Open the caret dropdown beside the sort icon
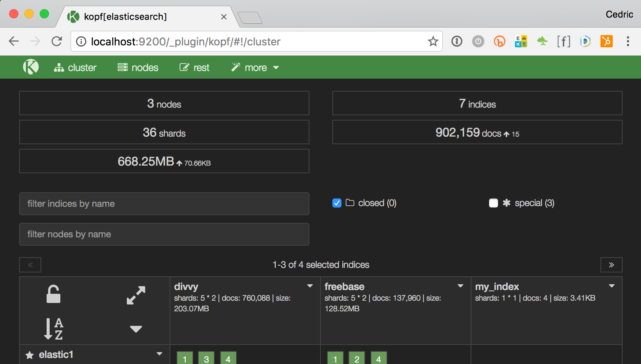The height and width of the screenshot is (364, 641). click(x=136, y=329)
